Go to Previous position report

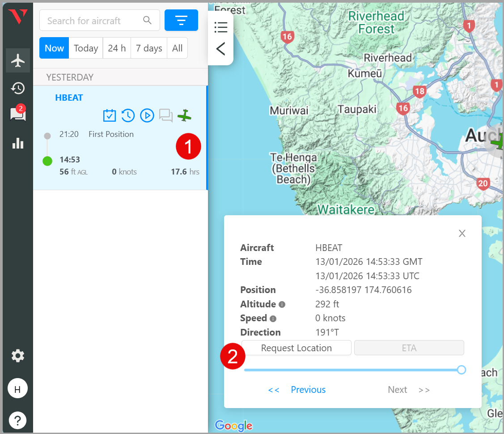coord(308,390)
